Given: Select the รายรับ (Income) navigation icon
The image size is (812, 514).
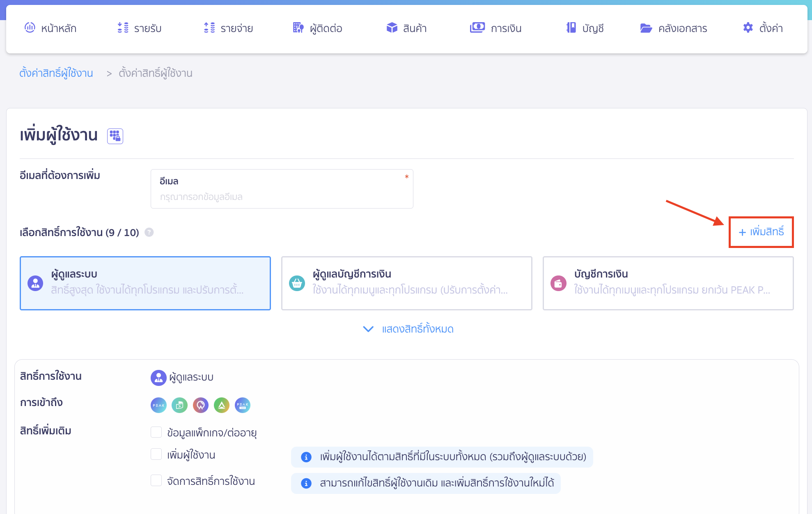Looking at the screenshot, I should coord(122,28).
